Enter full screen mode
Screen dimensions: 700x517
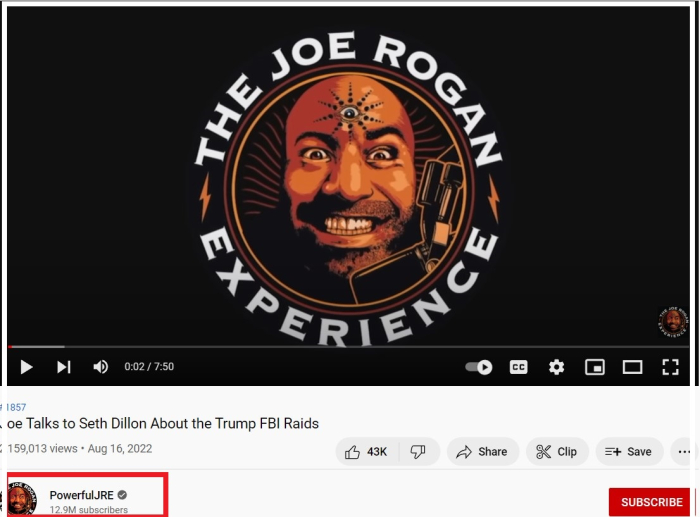point(670,367)
